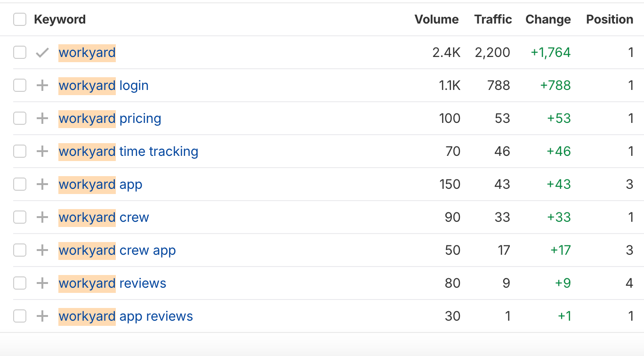
Task: Follow the workyard app reviews keyword link
Action: (x=126, y=316)
